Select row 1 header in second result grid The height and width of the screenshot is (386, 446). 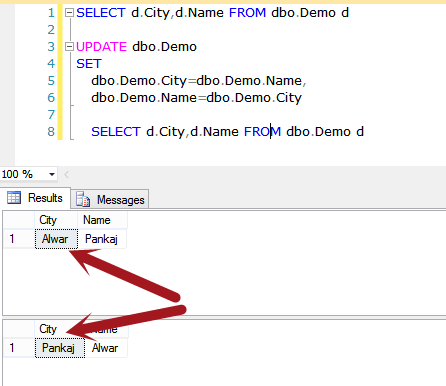pyautogui.click(x=19, y=348)
